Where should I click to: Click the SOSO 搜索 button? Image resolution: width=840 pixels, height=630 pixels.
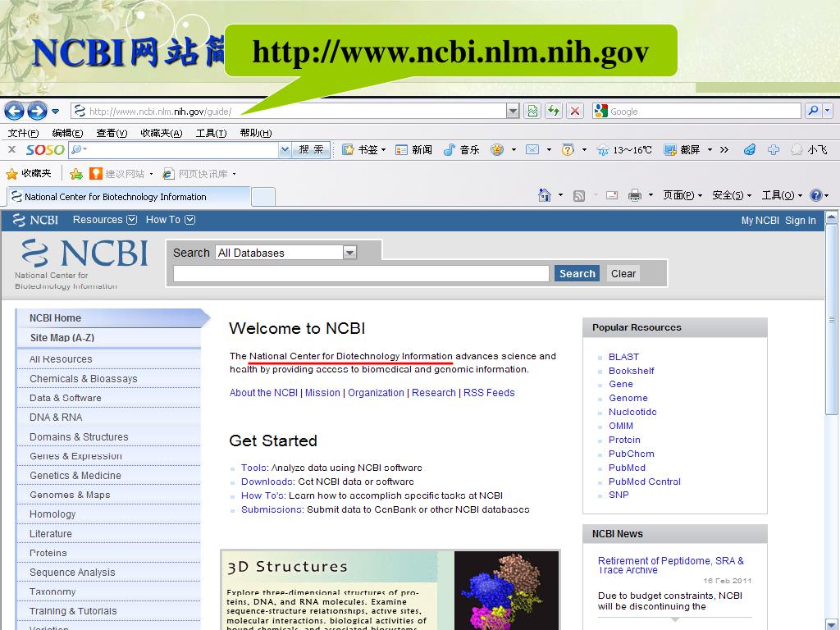click(x=311, y=149)
